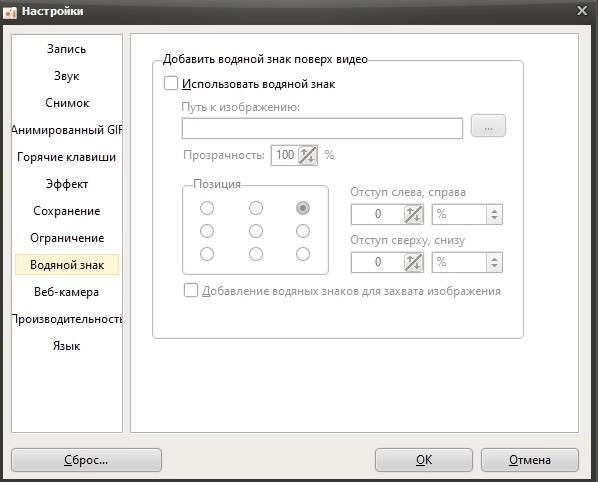
Task: Open the Веб-камера section
Action: [x=67, y=292]
